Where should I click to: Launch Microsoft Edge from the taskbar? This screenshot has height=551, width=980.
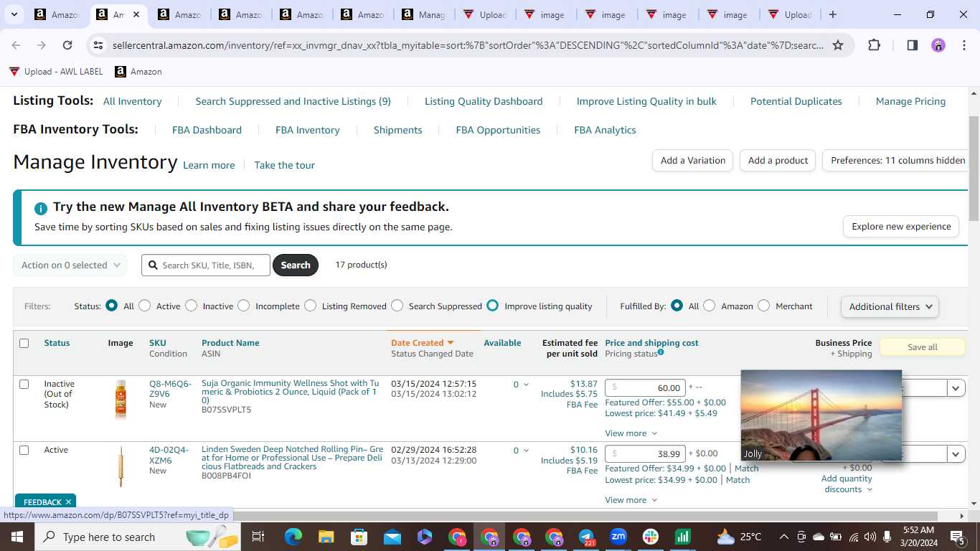[x=293, y=537]
